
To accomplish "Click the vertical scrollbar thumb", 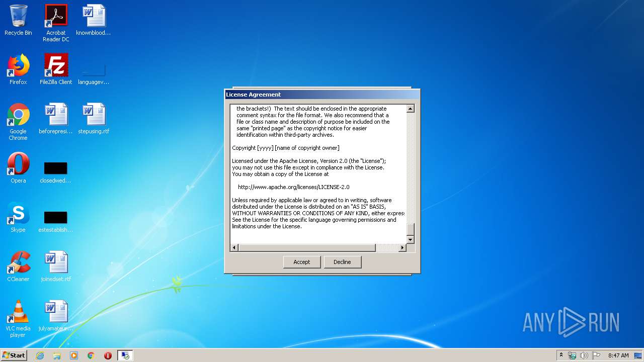I will click(411, 229).
